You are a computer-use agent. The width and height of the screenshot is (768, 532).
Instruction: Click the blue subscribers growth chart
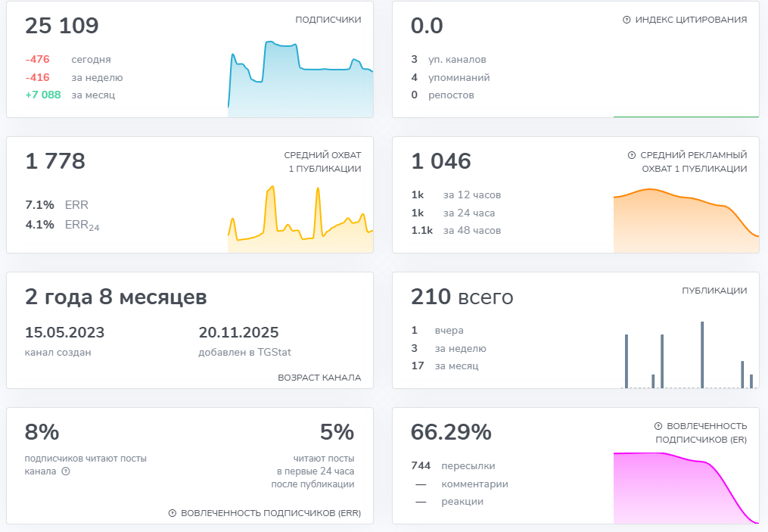point(300,83)
